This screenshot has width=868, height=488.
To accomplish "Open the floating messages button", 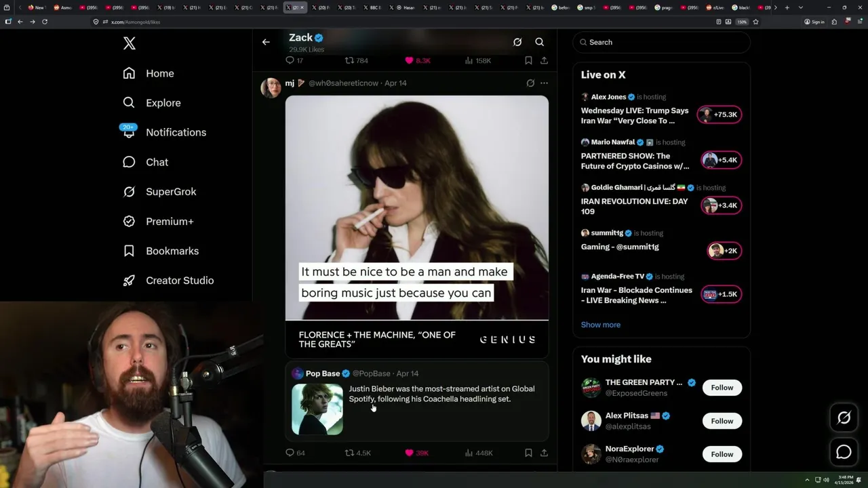I will coord(844,452).
